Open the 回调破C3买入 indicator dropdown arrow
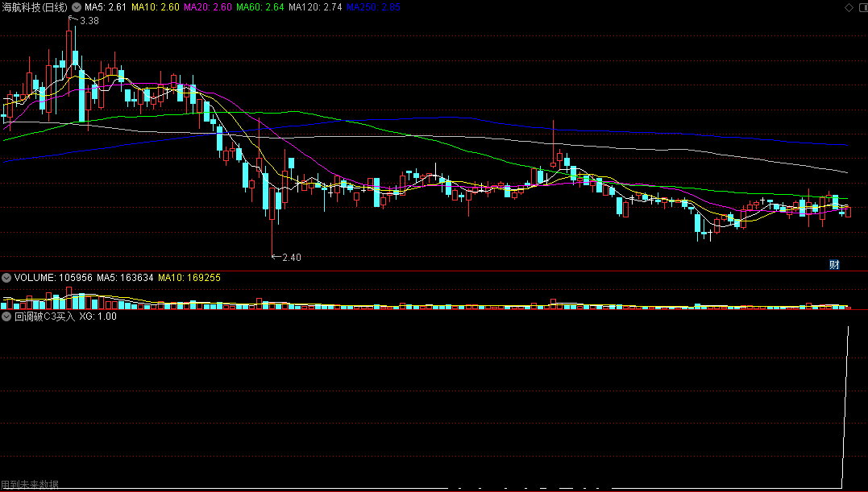868x492 pixels. click(6, 316)
